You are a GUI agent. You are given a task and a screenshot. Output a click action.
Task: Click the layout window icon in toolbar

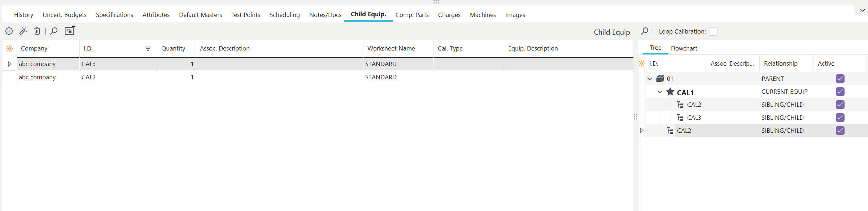(69, 31)
